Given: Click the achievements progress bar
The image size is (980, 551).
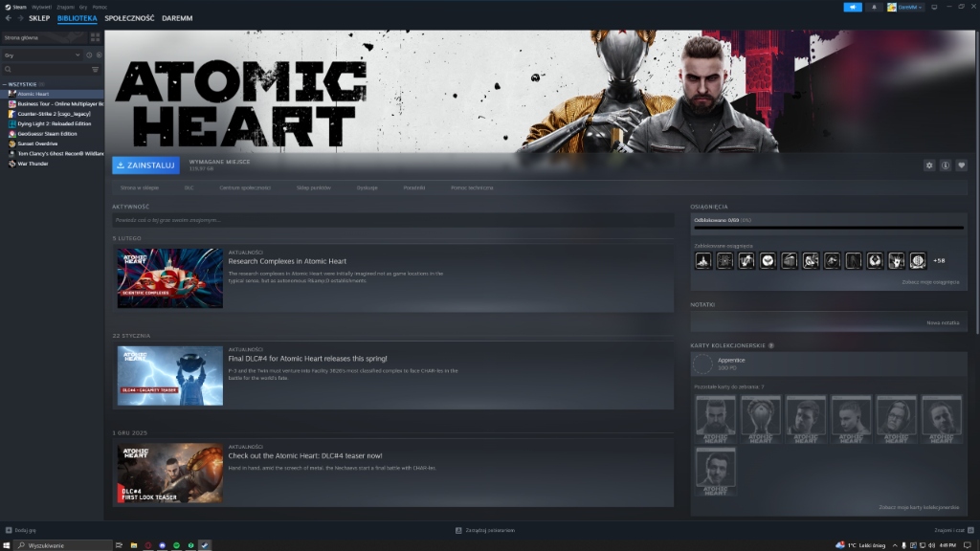Looking at the screenshot, I should 829,228.
